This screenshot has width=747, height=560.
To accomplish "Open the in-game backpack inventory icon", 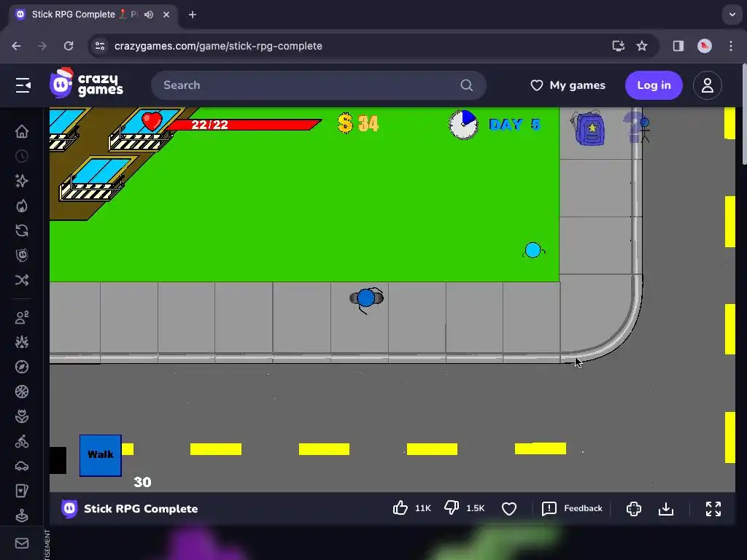I will [589, 128].
